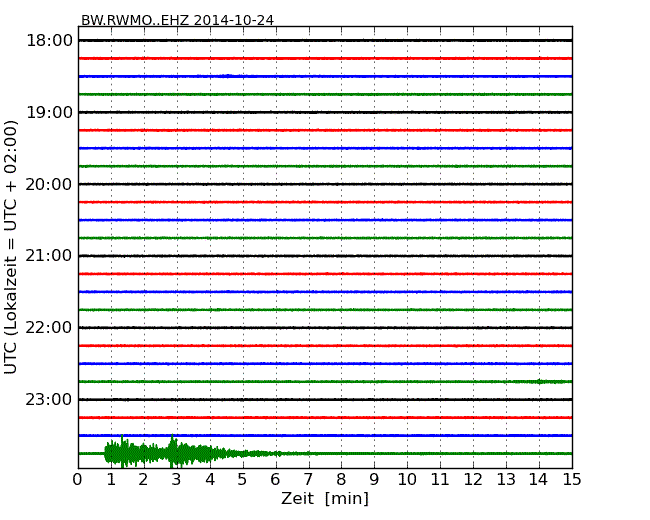Click the x-axis tick label 1
650x520 pixels.
point(111,480)
